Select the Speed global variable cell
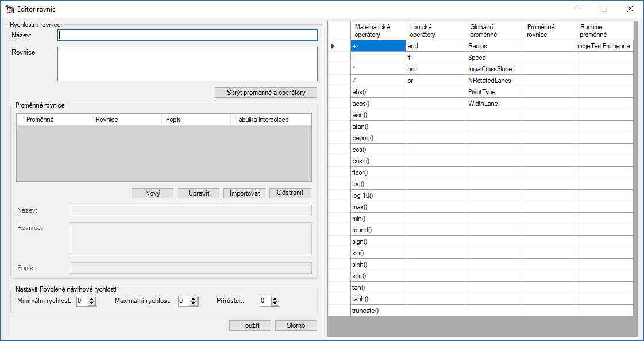This screenshot has width=644, height=341. point(495,58)
